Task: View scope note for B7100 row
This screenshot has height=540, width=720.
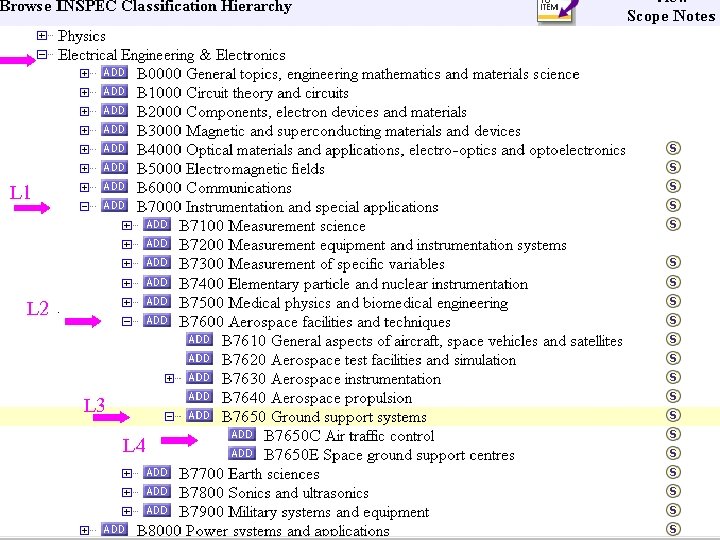Action: (673, 224)
